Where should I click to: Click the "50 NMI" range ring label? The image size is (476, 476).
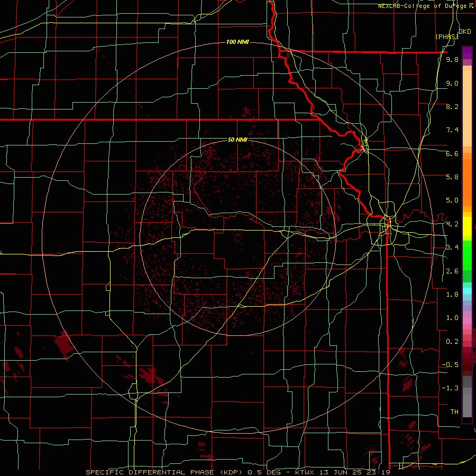click(237, 140)
